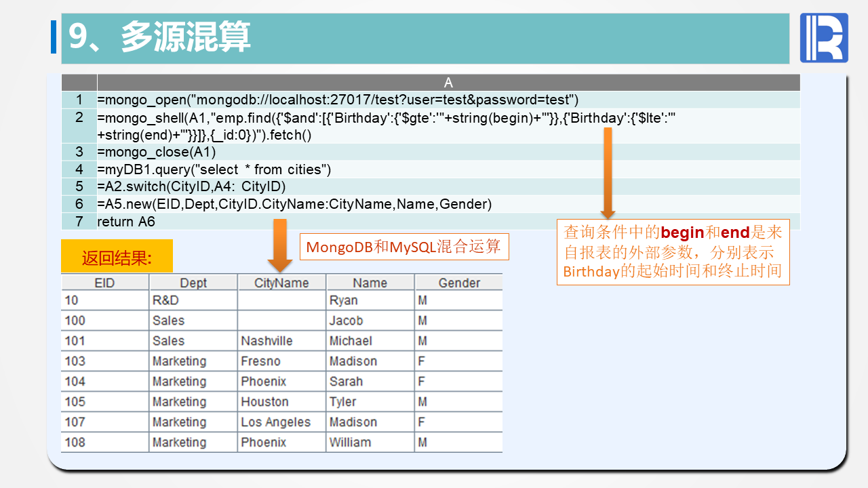Click the Name cell "Ryan"

click(x=370, y=300)
